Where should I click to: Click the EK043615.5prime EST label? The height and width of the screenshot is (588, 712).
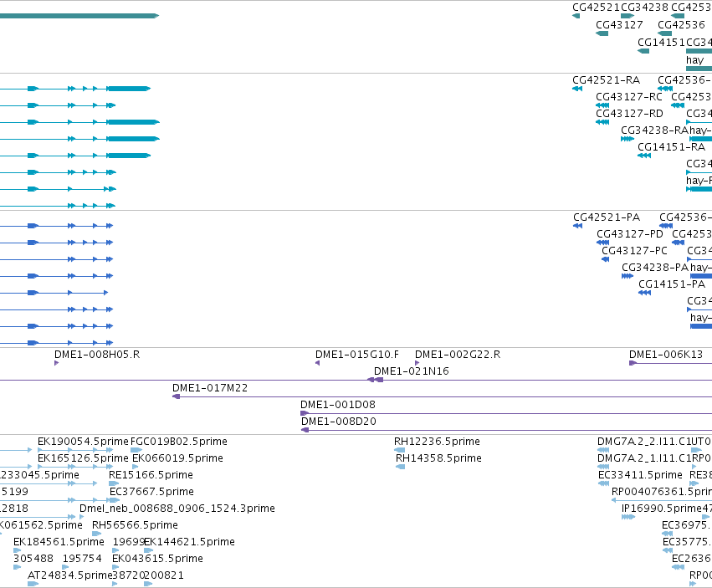(x=157, y=559)
